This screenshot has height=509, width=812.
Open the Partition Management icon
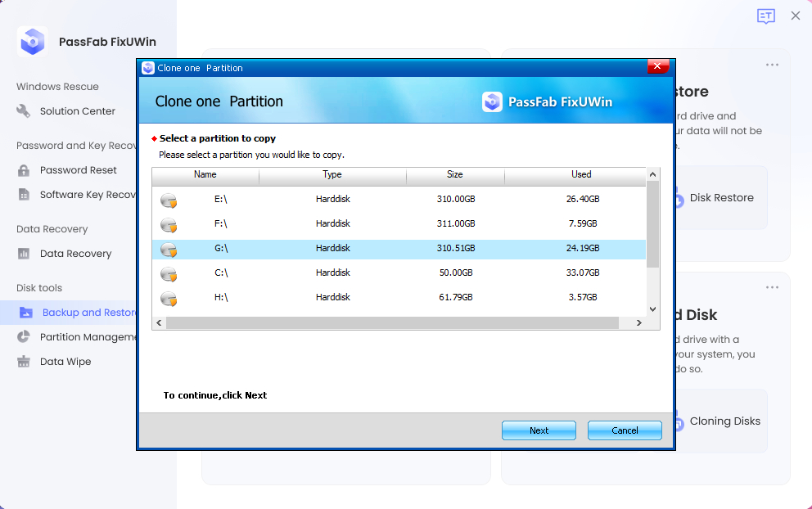(x=24, y=337)
